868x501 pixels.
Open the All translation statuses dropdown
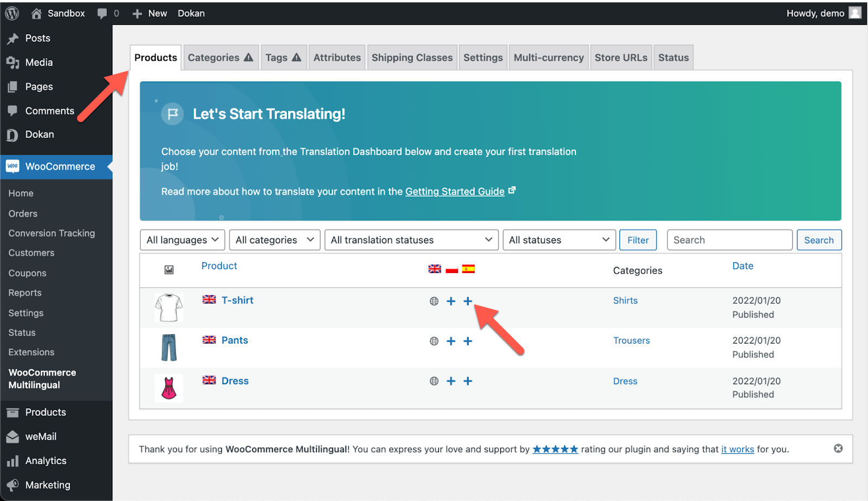[x=411, y=240]
